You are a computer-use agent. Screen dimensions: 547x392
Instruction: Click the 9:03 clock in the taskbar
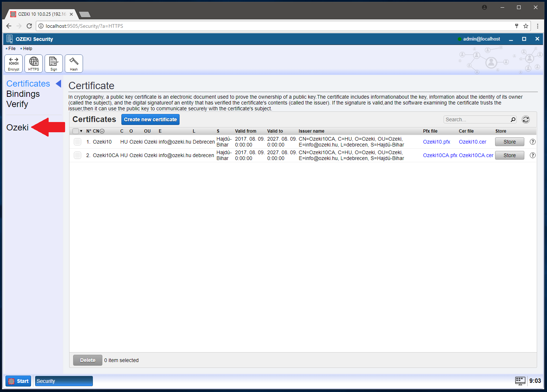535,381
